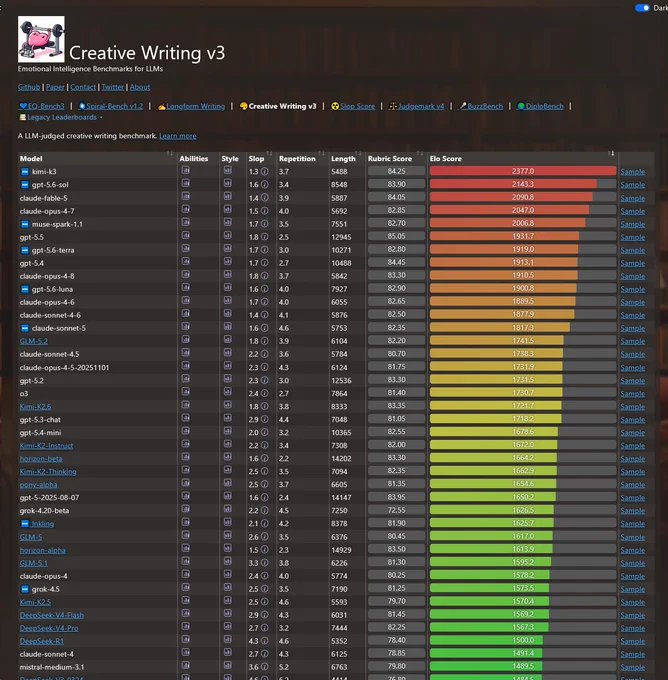Open Abilities chart icon for mistral-medium-3.1
The image size is (668, 680).
pos(185,666)
